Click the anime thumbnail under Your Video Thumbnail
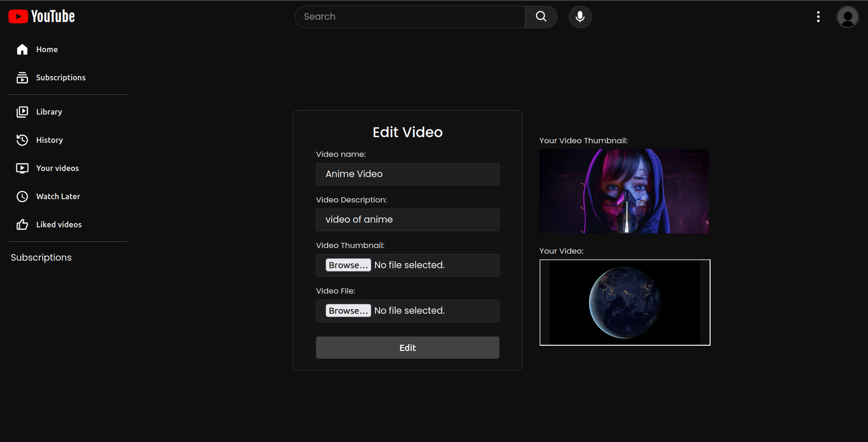The width and height of the screenshot is (868, 442). (624, 191)
